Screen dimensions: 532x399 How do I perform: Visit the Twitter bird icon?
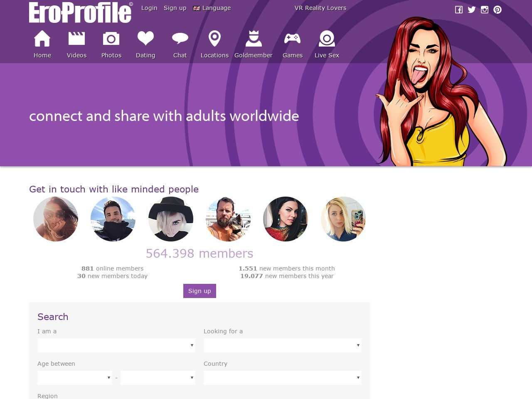coord(472,10)
